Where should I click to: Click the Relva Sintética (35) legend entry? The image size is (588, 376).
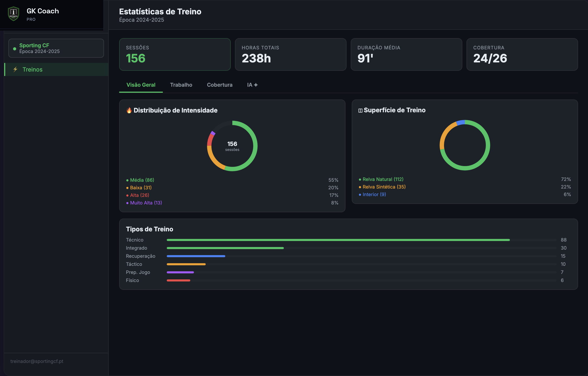pyautogui.click(x=384, y=187)
